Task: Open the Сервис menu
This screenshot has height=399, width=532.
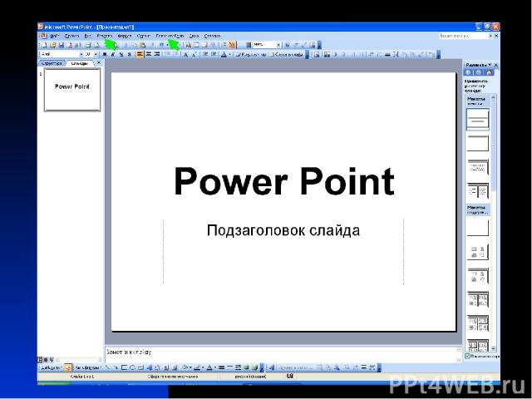Action: tap(144, 36)
